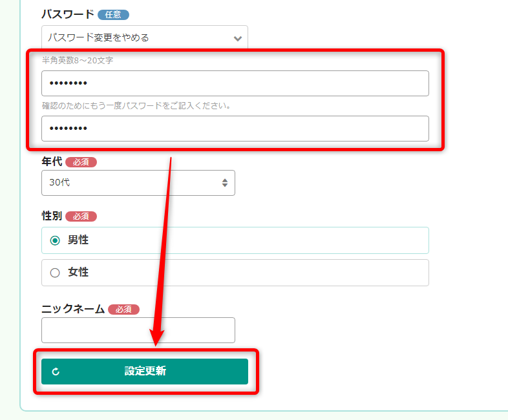Viewport: 508px width, 420px height.
Task: Click the refresh icon on 設定更新
Action: pos(56,372)
